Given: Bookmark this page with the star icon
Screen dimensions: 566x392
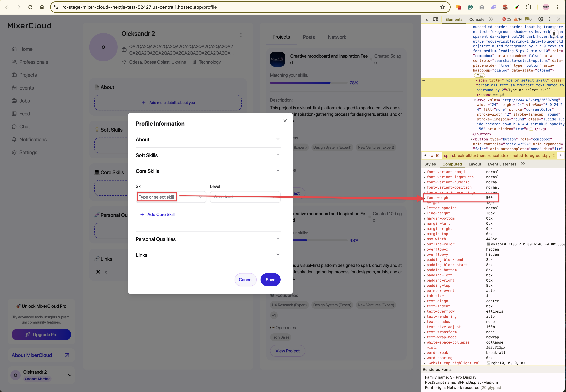Looking at the screenshot, I should [x=442, y=7].
